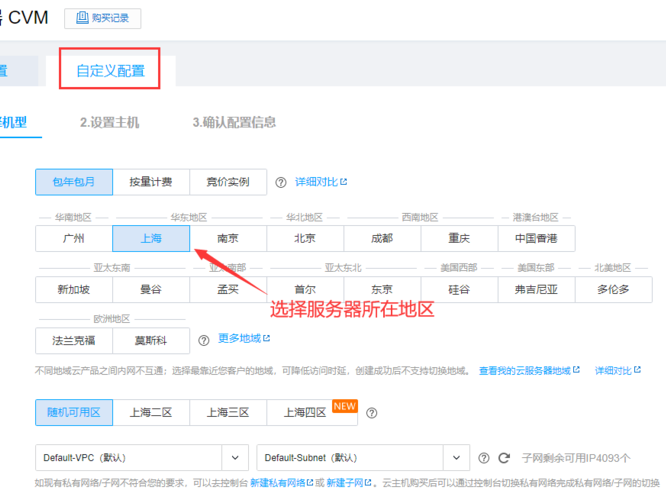Choose 曼谷 region

pos(151,290)
